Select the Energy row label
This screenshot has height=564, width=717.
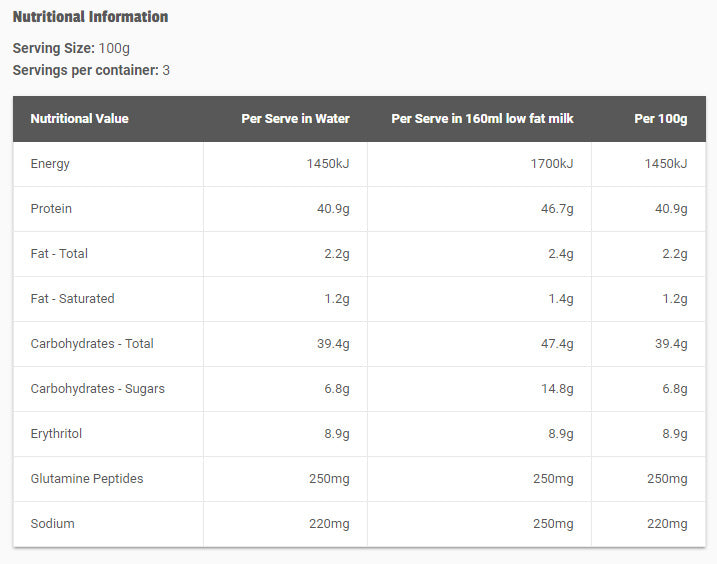[50, 164]
